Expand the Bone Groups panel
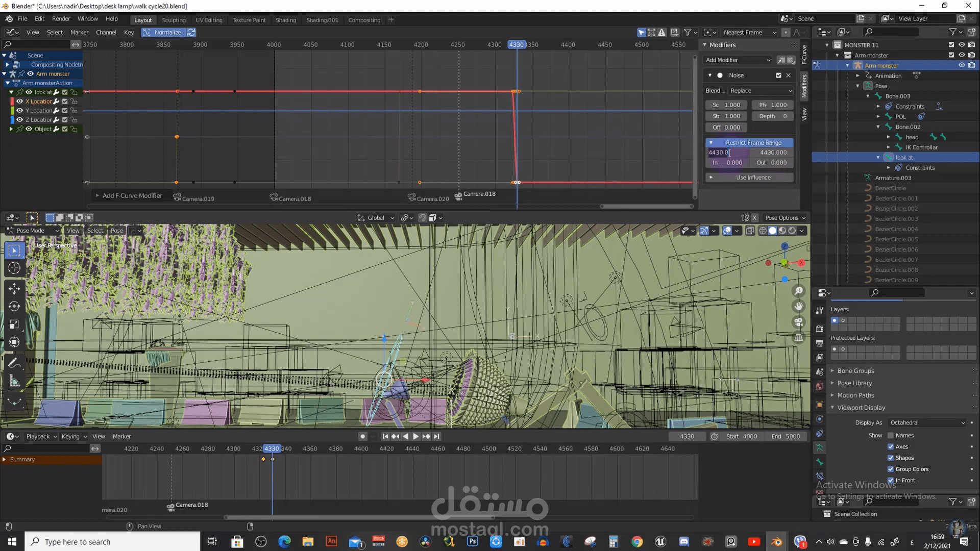 [855, 371]
